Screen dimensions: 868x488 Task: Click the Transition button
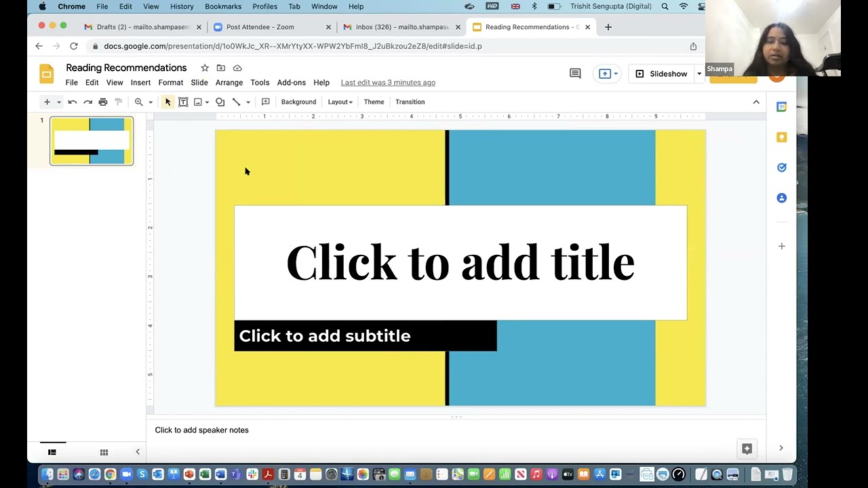410,102
